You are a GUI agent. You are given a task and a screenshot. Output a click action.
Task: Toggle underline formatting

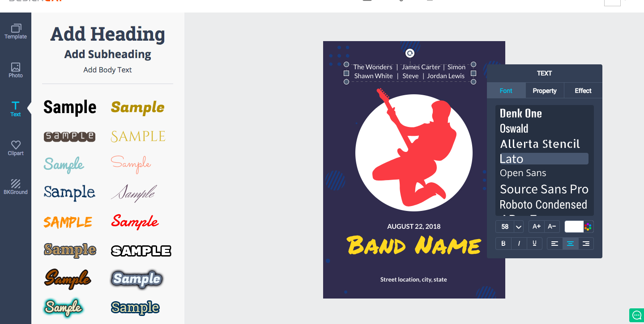[534, 244]
